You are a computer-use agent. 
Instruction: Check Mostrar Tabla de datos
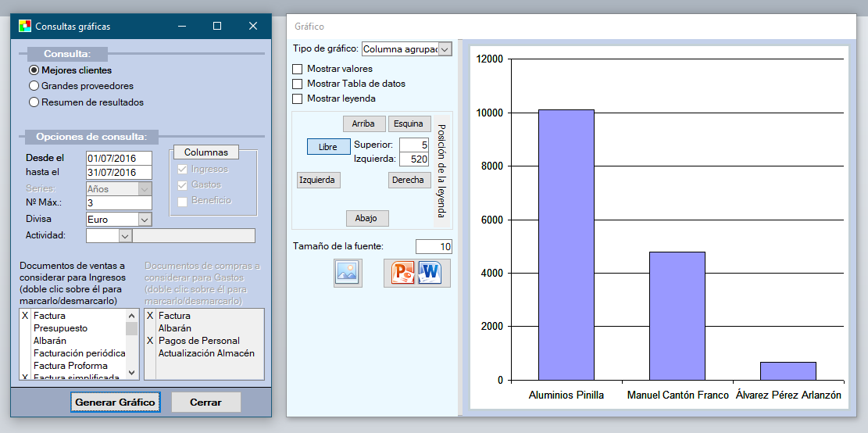click(297, 84)
